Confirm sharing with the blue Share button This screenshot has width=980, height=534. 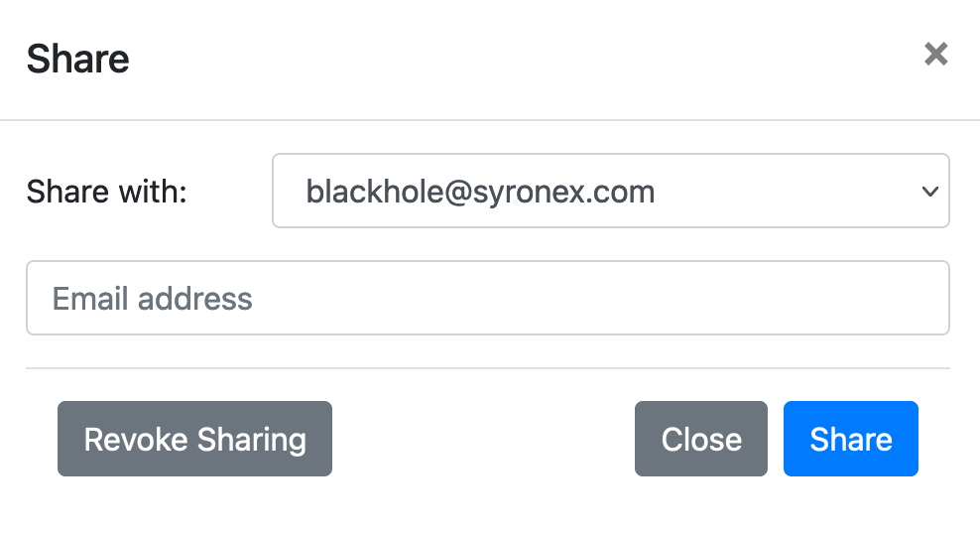point(851,439)
